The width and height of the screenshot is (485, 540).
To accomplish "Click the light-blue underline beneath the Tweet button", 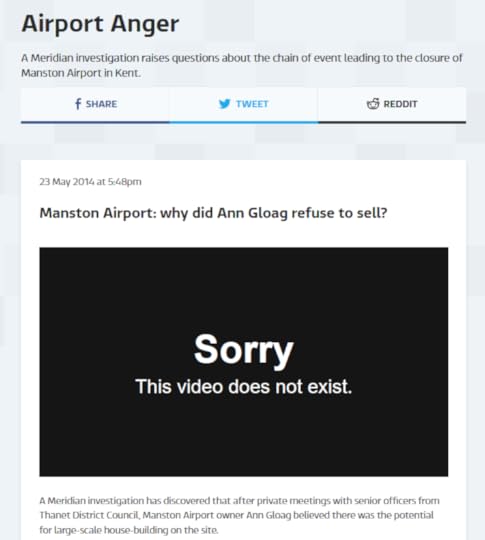I will (244, 122).
